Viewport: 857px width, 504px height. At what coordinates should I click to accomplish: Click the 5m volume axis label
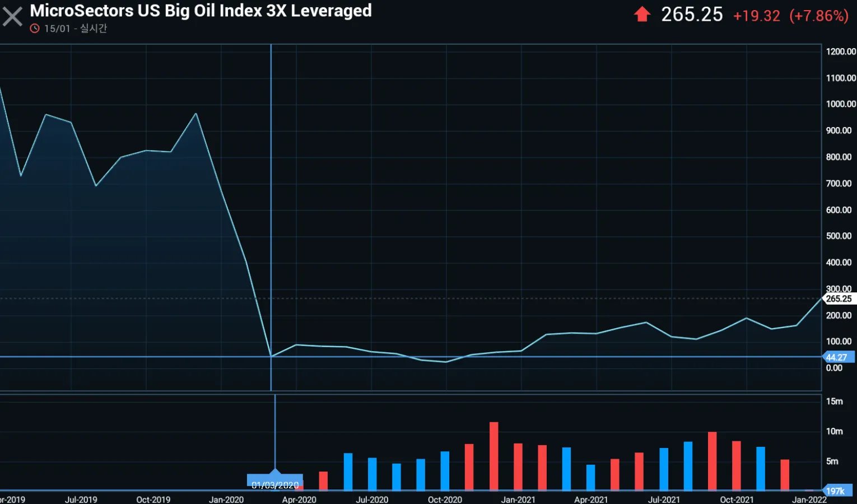(x=832, y=461)
